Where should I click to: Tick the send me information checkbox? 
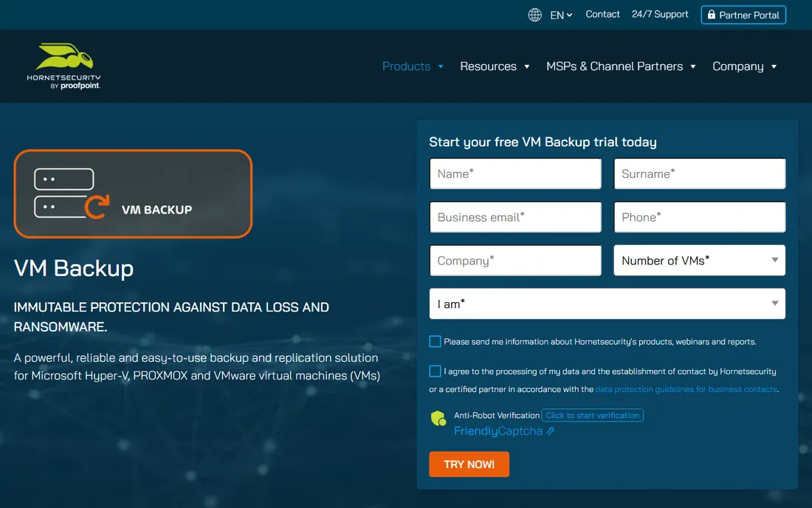tap(435, 341)
